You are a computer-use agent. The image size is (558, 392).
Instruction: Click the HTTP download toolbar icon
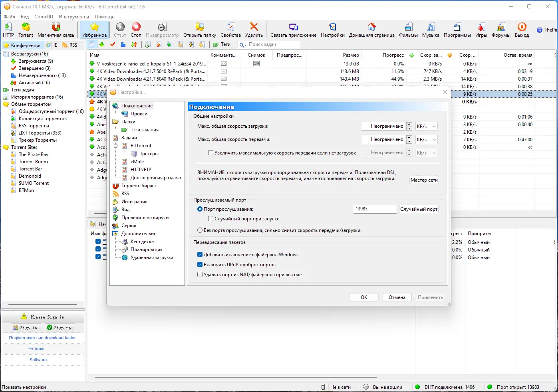click(x=8, y=30)
